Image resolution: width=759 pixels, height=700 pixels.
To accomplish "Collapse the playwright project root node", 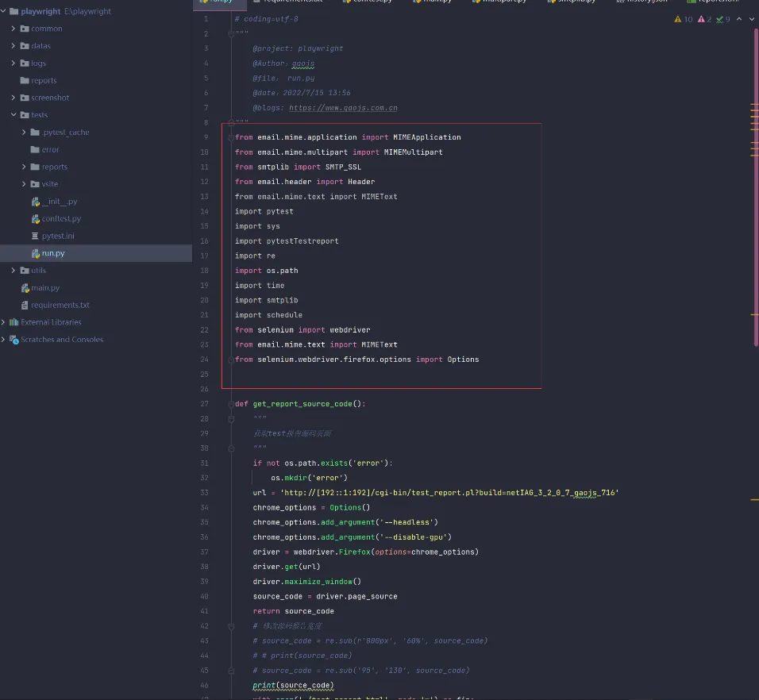I will click(3, 10).
